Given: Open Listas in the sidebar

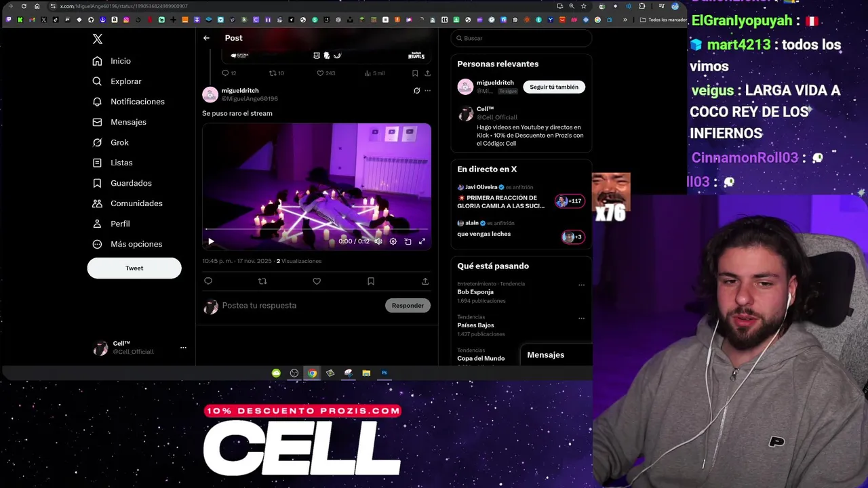Looking at the screenshot, I should coord(113,163).
